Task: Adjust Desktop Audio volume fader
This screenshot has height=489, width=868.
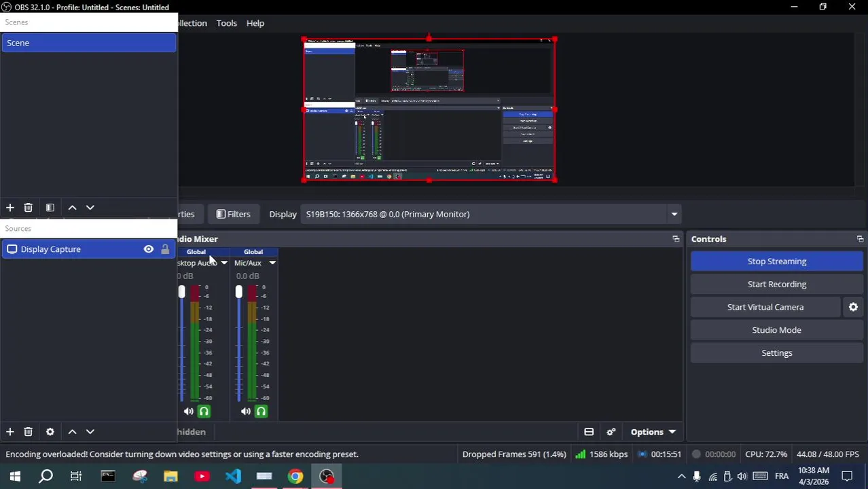Action: [181, 292]
